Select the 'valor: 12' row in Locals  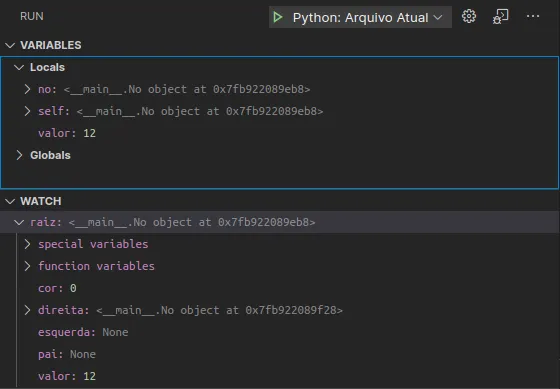click(280, 133)
